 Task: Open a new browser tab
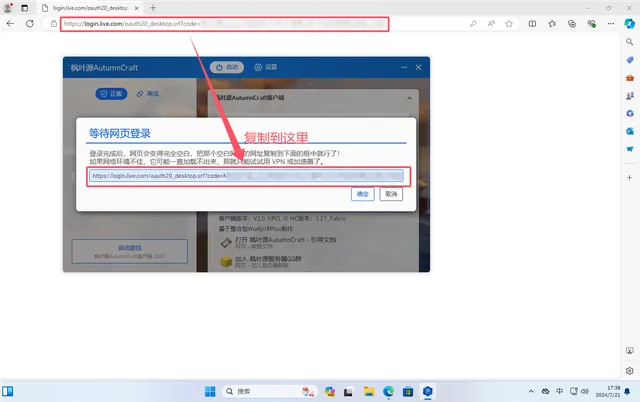pyautogui.click(x=153, y=8)
